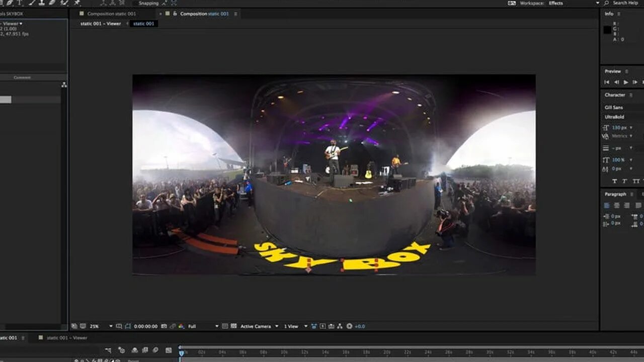Open the Full resolution dropdown
The image size is (644, 362).
(x=203, y=326)
